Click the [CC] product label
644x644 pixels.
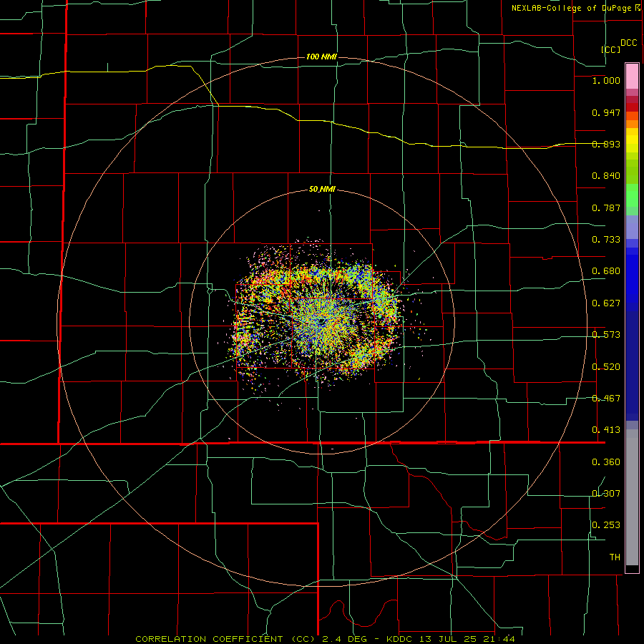[610, 49]
